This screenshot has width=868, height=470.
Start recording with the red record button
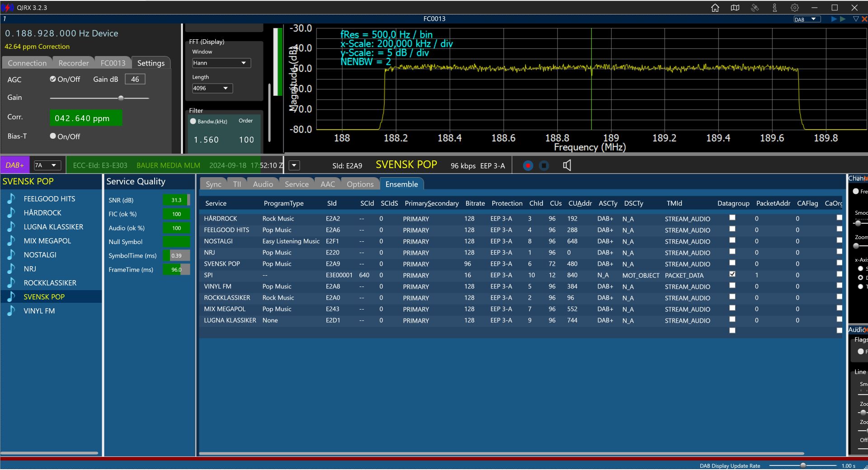coord(528,166)
